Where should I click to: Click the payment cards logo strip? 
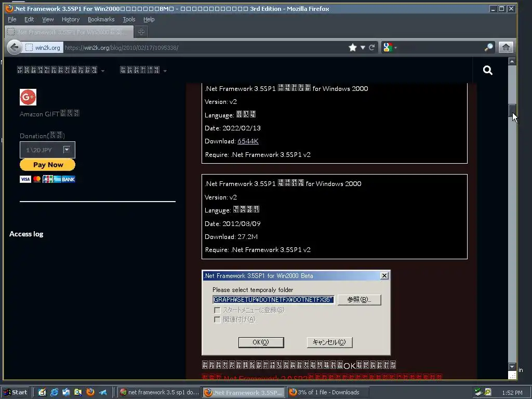pos(47,179)
